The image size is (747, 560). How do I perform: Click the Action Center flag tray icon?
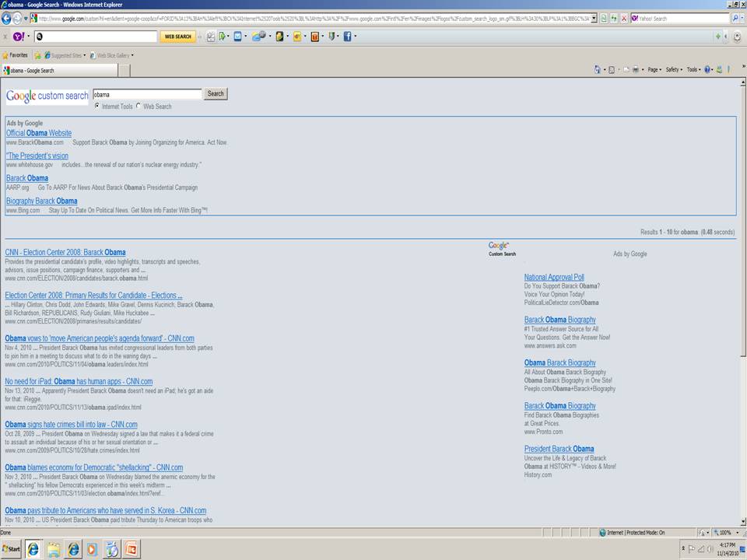(692, 548)
